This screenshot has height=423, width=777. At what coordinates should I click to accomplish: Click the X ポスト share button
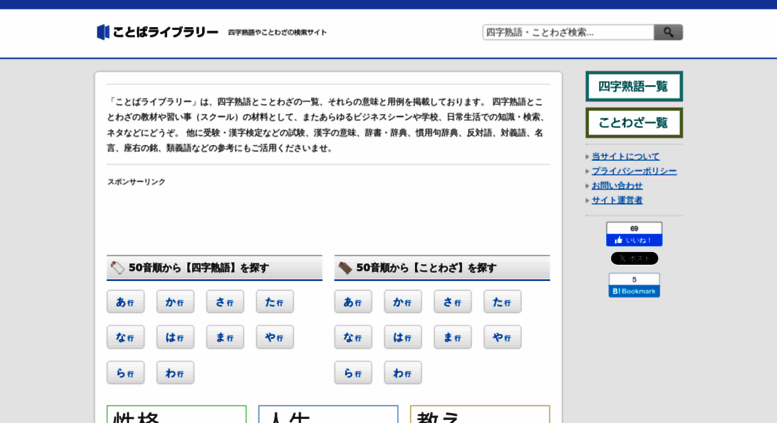click(634, 259)
